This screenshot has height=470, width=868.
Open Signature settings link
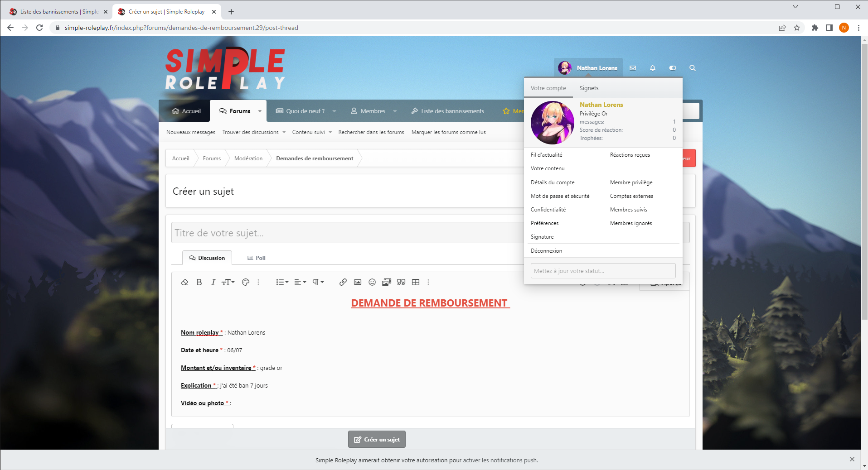(542, 237)
